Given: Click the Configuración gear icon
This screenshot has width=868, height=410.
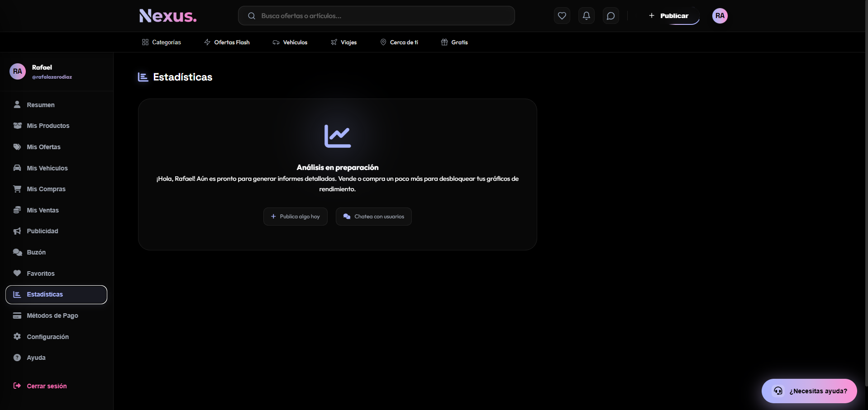Looking at the screenshot, I should coord(17,336).
